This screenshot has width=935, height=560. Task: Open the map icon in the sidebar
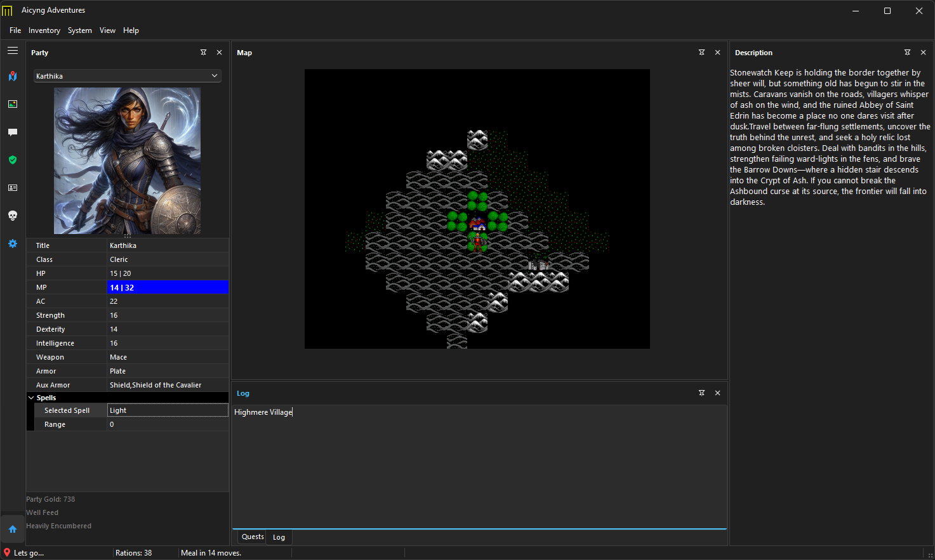(x=13, y=76)
